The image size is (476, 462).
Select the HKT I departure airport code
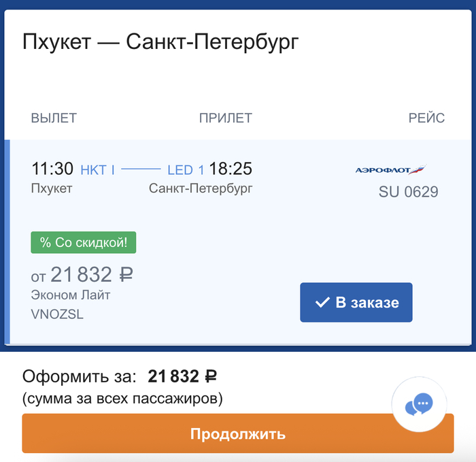point(97,169)
